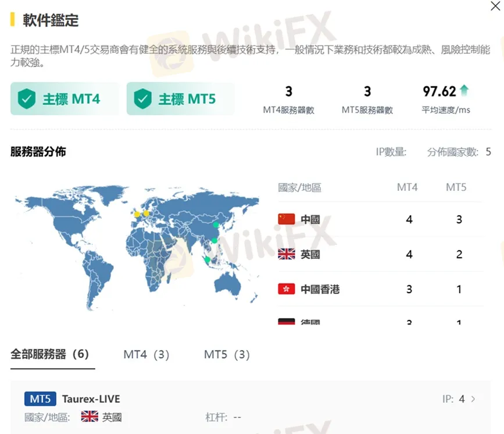The width and height of the screenshot is (504, 434).
Task: Click the China flag icon in the country list
Action: point(285,219)
